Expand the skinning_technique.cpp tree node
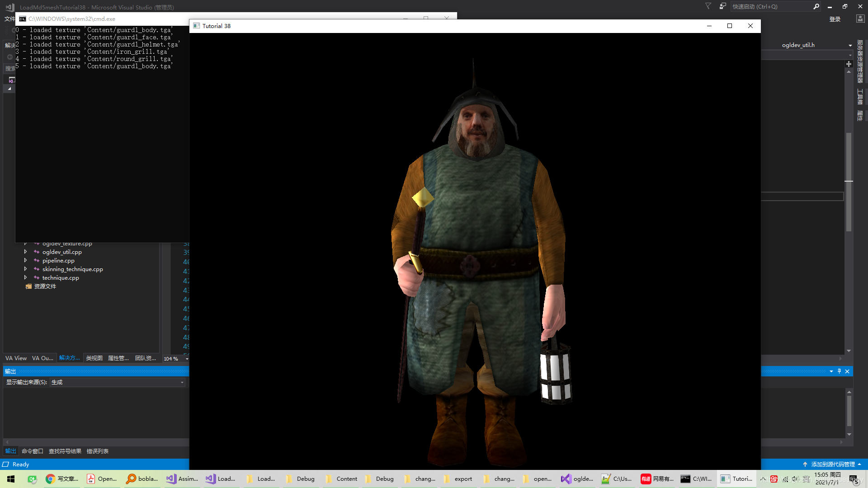Image resolution: width=868 pixels, height=488 pixels. tap(25, 269)
